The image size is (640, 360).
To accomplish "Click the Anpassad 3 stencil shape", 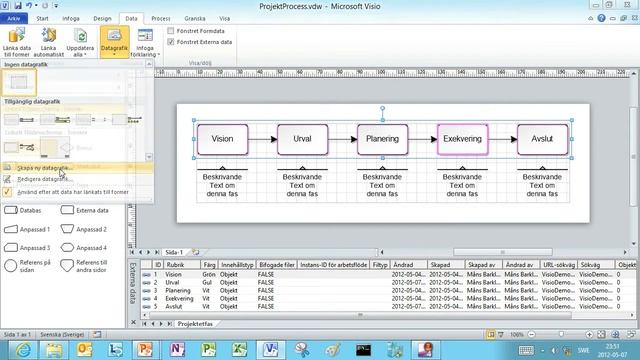I will pos(27,247).
